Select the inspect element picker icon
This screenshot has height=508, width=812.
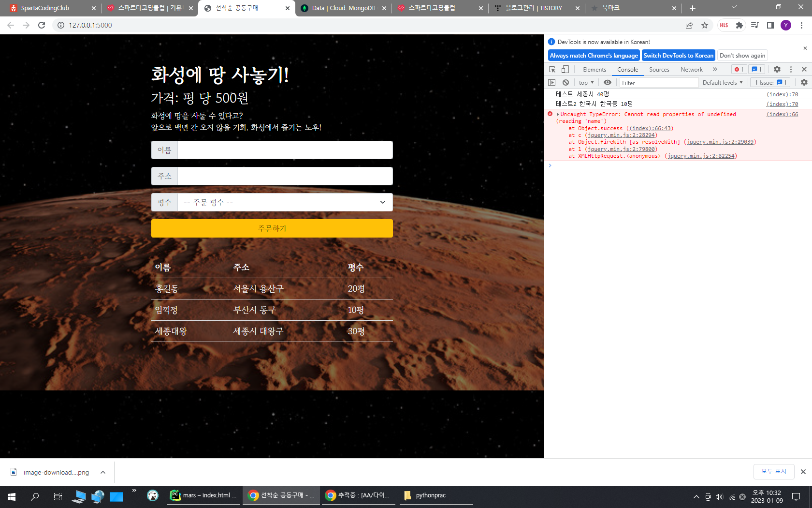[x=552, y=69]
